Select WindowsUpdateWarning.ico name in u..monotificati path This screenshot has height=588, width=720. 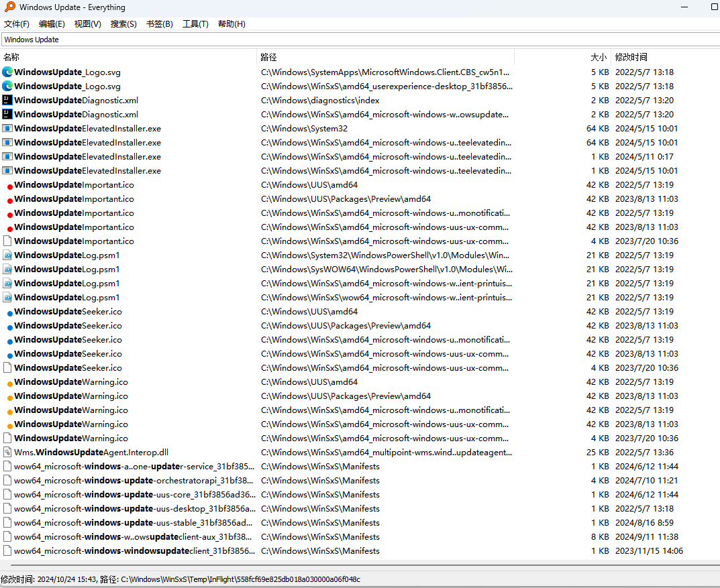(x=70, y=410)
